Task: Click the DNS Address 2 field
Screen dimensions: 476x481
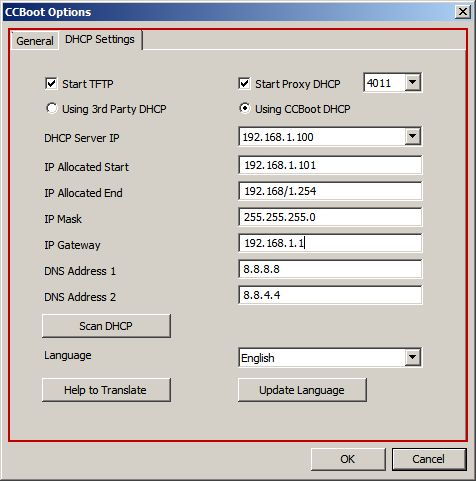Action: [x=330, y=295]
